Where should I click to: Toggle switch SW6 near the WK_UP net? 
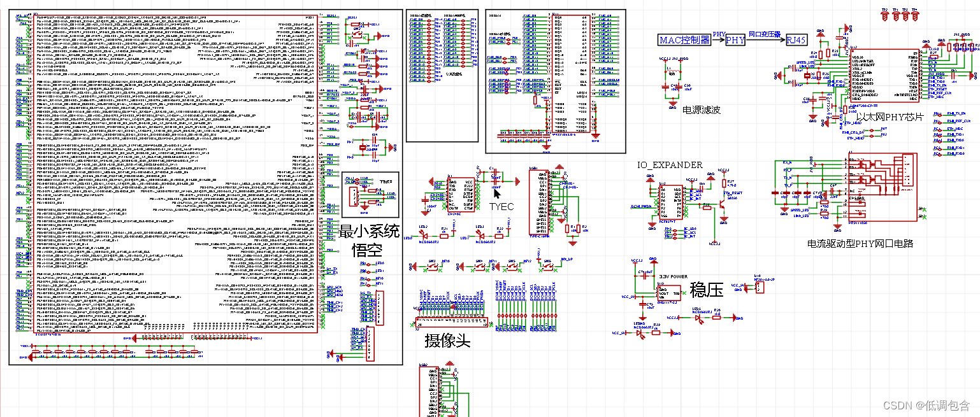pyautogui.click(x=549, y=265)
